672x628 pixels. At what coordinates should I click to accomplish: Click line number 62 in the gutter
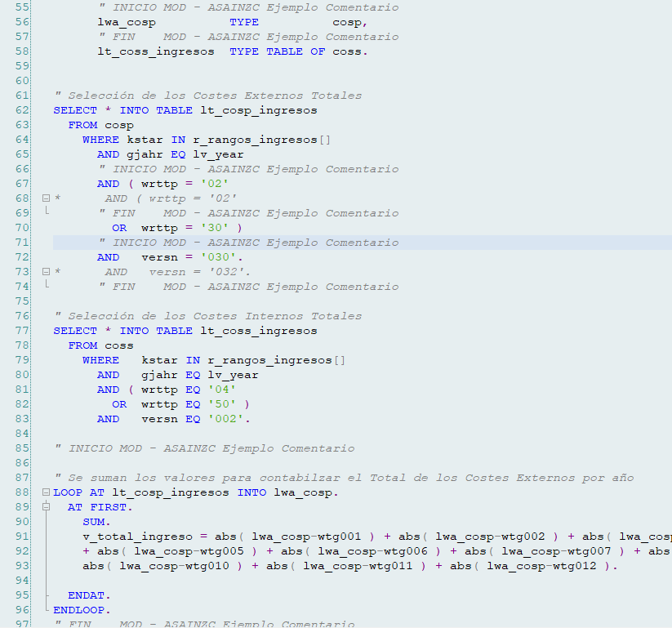[22, 110]
